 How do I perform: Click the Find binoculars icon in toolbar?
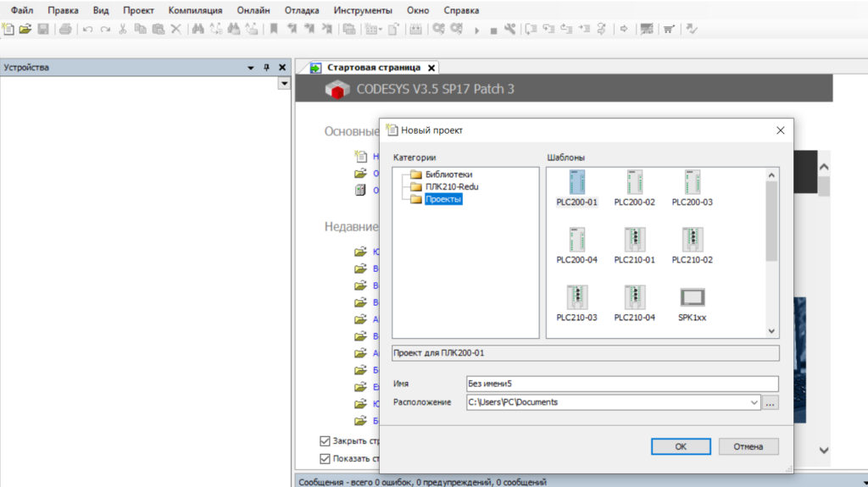(x=198, y=29)
